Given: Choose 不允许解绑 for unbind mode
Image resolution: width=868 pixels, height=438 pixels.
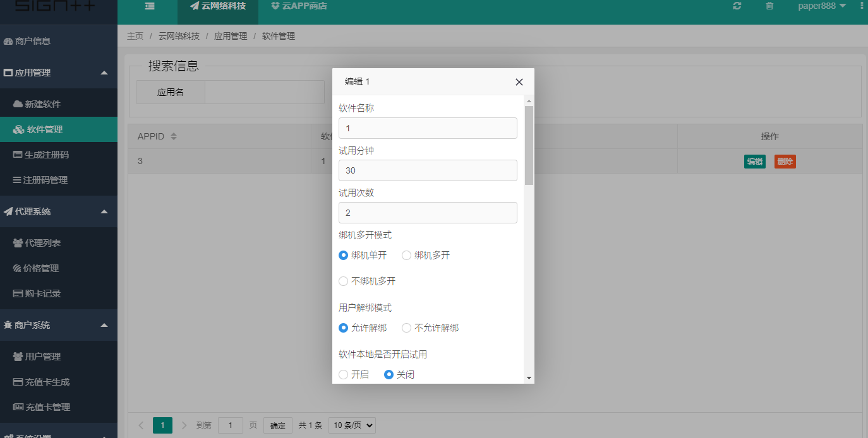Looking at the screenshot, I should click(406, 328).
